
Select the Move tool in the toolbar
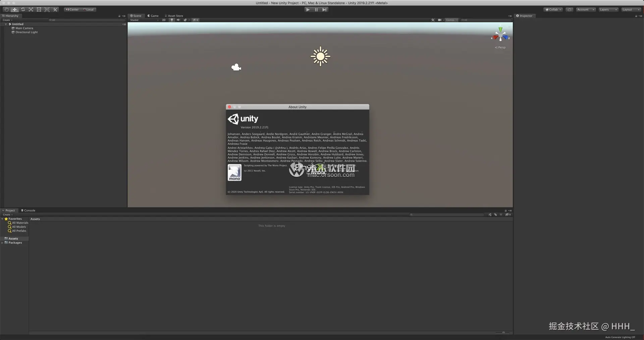(15, 10)
